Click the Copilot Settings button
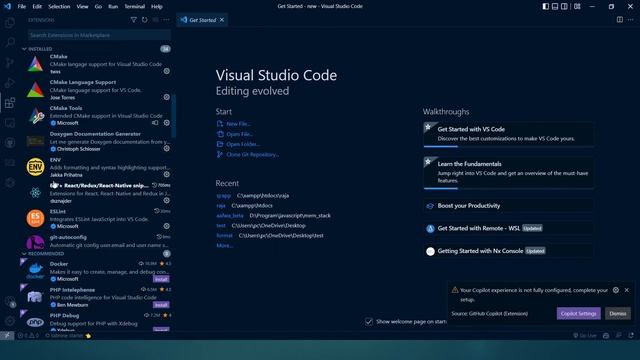 pos(578,313)
